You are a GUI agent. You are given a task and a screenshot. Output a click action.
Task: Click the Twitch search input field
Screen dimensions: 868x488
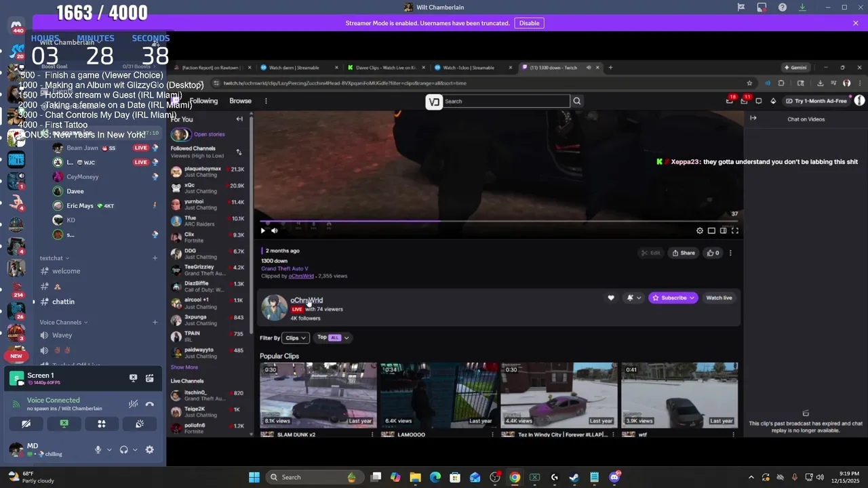point(507,101)
